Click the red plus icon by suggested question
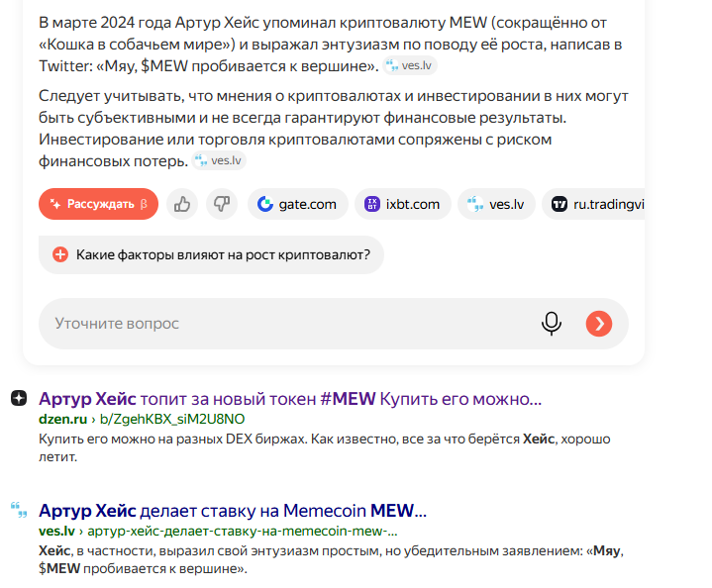The width and height of the screenshot is (712, 588). coord(60,254)
